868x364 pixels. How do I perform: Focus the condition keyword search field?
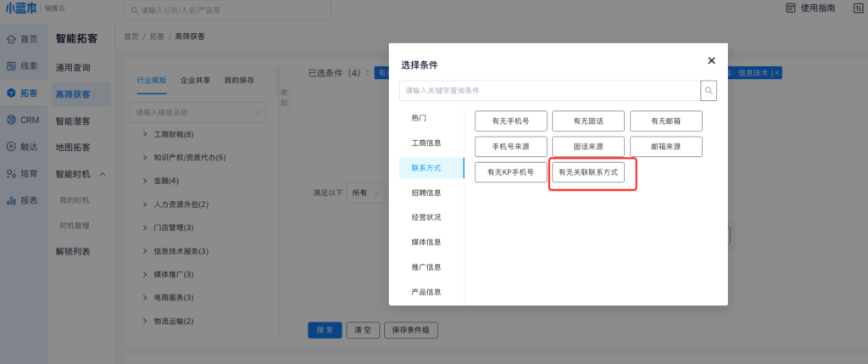(549, 91)
